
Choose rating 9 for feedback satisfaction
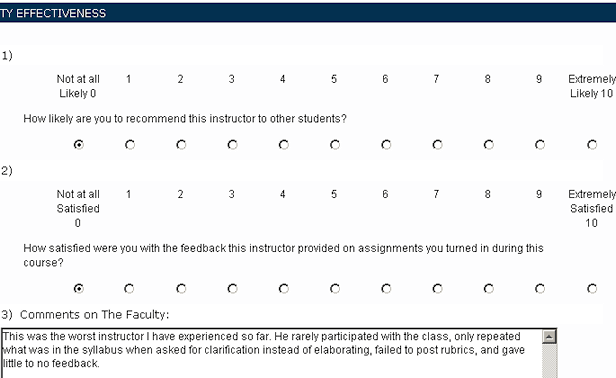tap(540, 289)
